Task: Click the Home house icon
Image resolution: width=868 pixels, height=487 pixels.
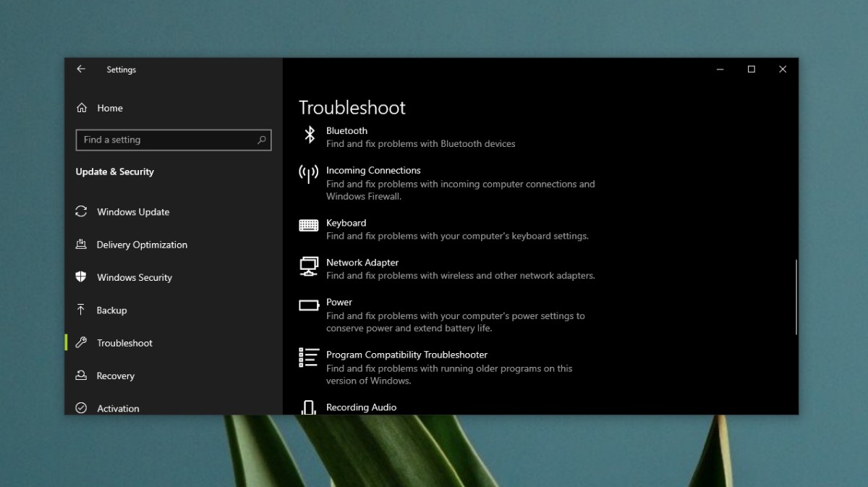Action: click(x=82, y=108)
